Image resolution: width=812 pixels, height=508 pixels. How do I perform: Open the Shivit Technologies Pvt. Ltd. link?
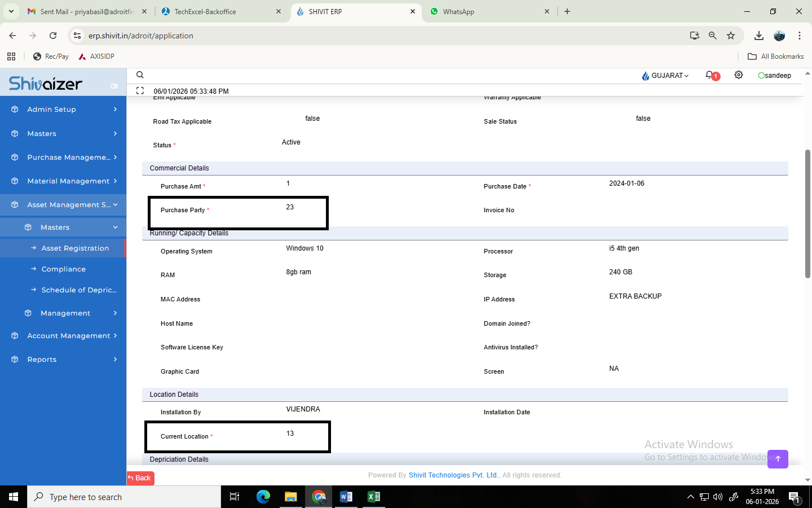(x=453, y=475)
